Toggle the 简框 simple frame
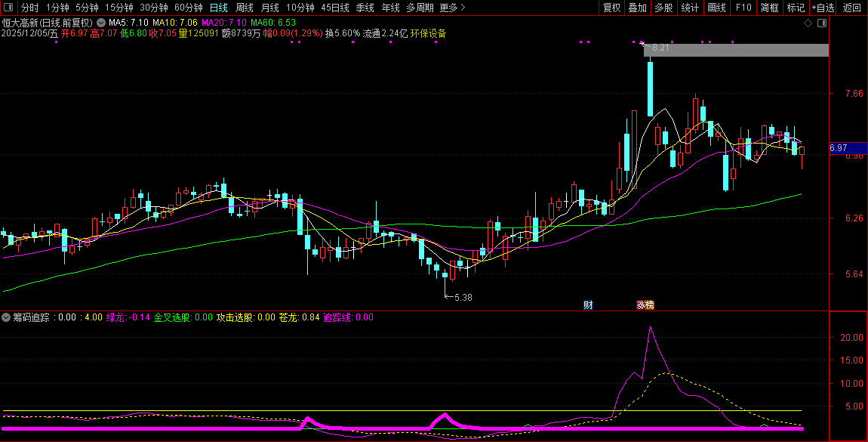The image size is (868, 442). [x=769, y=8]
